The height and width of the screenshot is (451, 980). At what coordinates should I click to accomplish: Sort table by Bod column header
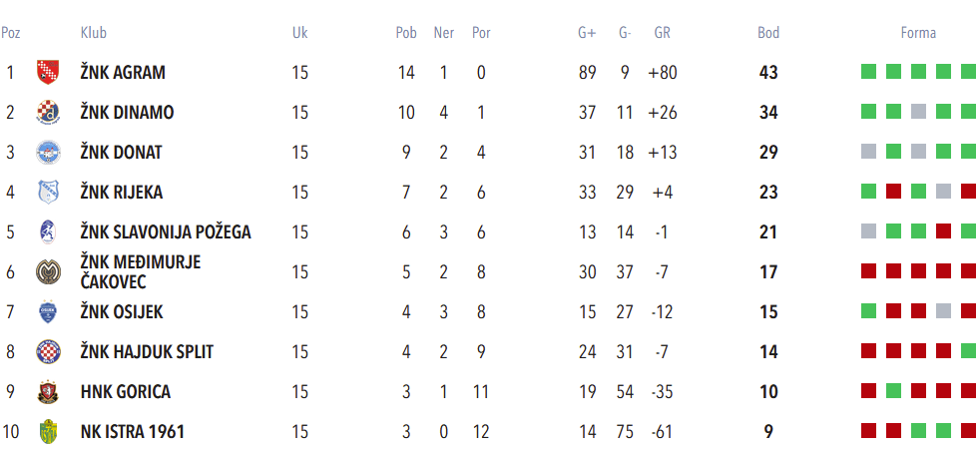click(768, 33)
